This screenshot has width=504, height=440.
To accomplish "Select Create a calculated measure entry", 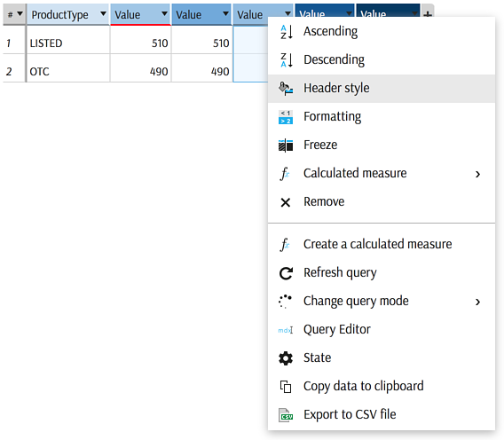I will [382, 245].
